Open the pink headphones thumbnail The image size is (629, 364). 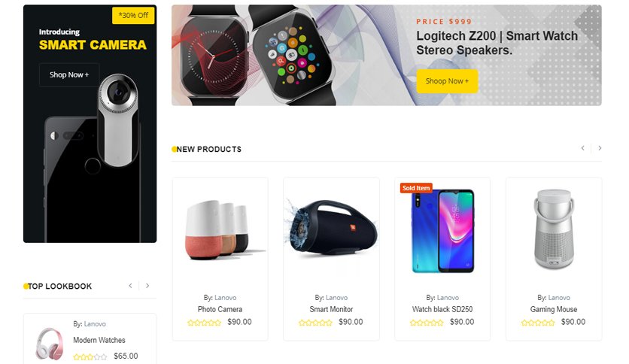(x=50, y=344)
